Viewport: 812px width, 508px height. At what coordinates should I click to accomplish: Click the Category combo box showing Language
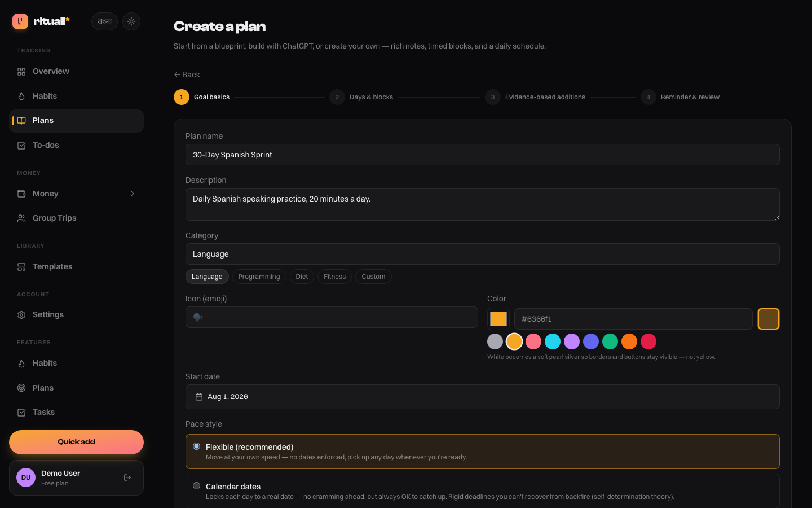tap(483, 254)
